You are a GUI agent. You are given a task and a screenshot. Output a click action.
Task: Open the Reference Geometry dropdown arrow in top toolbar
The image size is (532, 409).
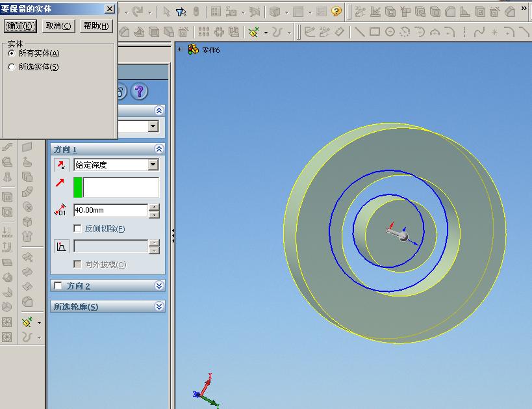(x=266, y=33)
